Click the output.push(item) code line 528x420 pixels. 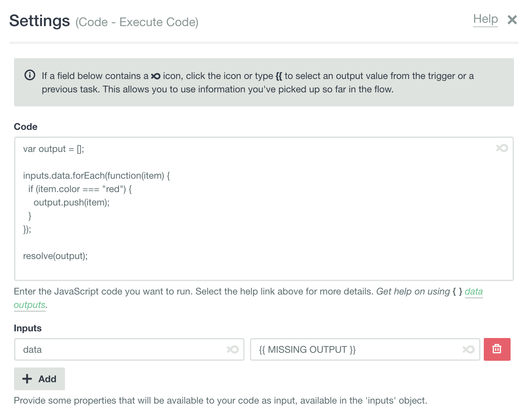[72, 202]
